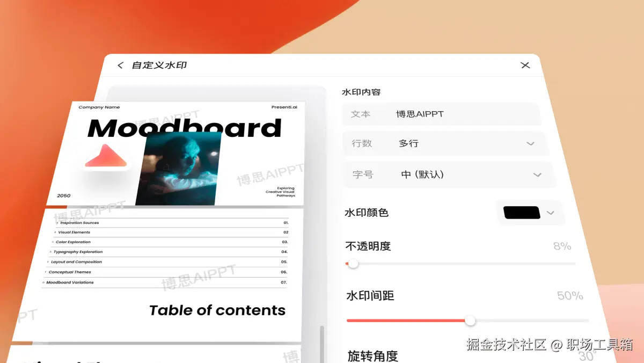This screenshot has width=644, height=363.
Task: Click the 'Moodboard Variations' row in slide
Action: pos(164,282)
